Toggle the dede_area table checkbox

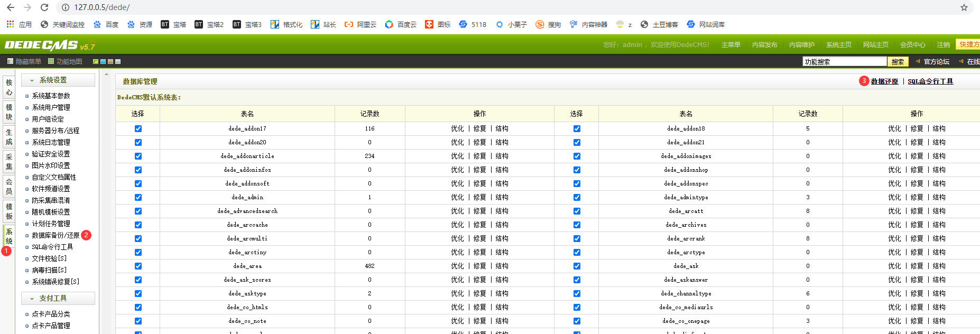pyautogui.click(x=138, y=266)
